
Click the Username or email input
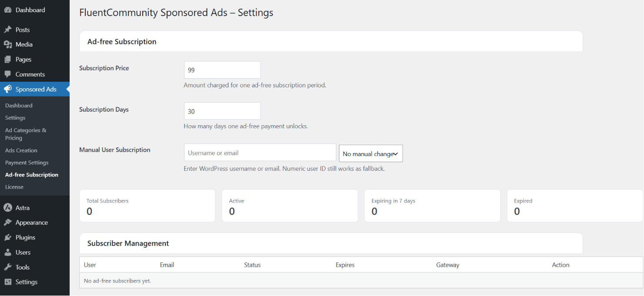pyautogui.click(x=260, y=153)
